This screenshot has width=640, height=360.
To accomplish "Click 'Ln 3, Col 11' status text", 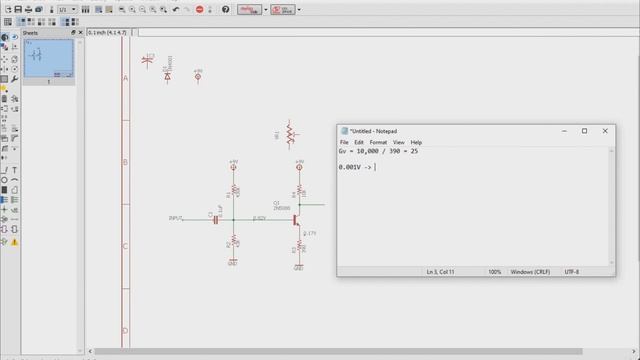I will pyautogui.click(x=440, y=272).
